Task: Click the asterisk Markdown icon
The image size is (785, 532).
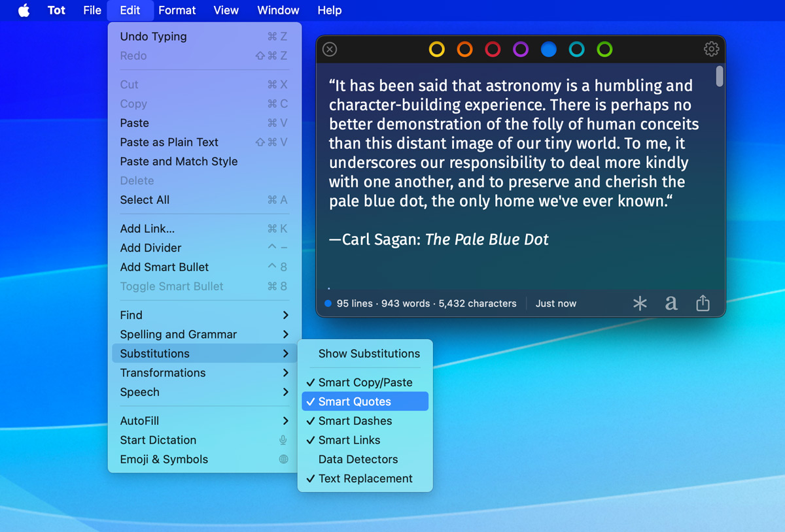Action: 640,303
